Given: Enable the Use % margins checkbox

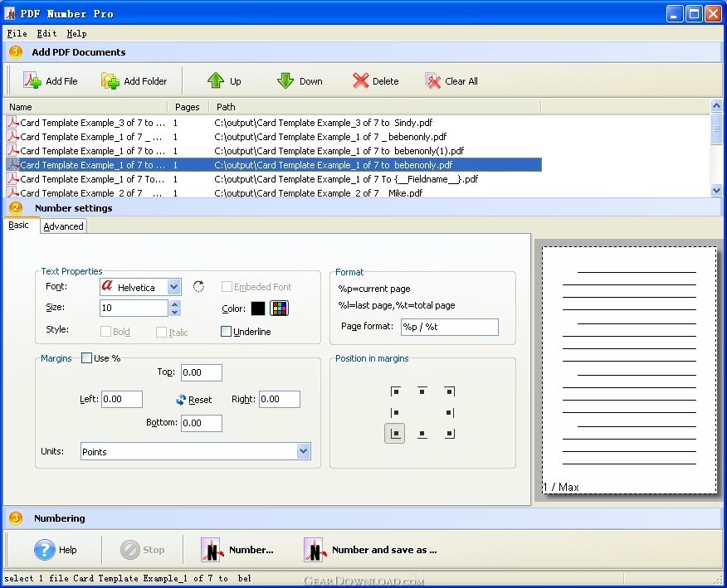Looking at the screenshot, I should 86,357.
